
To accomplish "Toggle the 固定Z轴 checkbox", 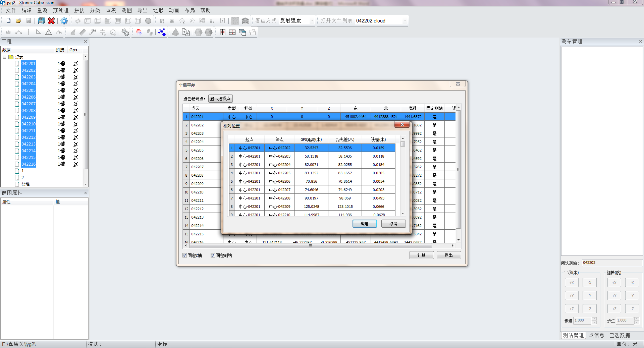I will click(185, 255).
